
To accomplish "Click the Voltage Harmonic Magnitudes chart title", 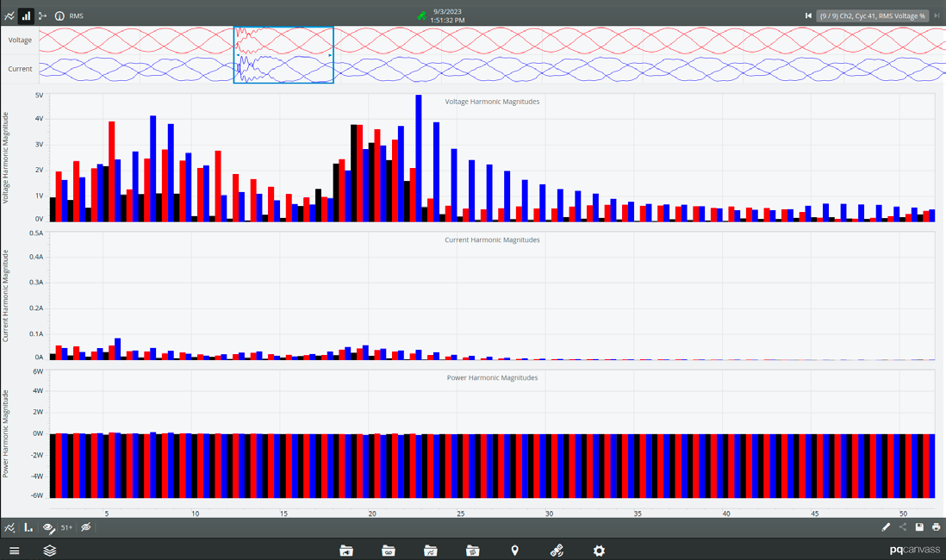I will 492,102.
